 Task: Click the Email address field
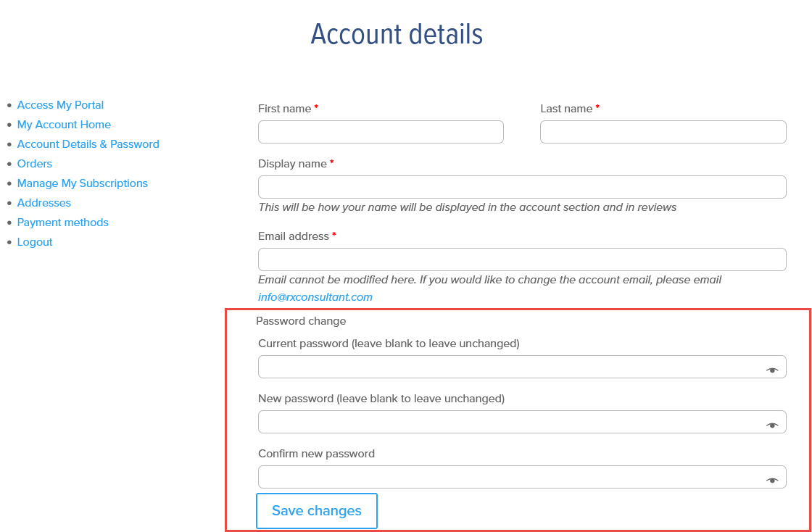[x=522, y=259]
